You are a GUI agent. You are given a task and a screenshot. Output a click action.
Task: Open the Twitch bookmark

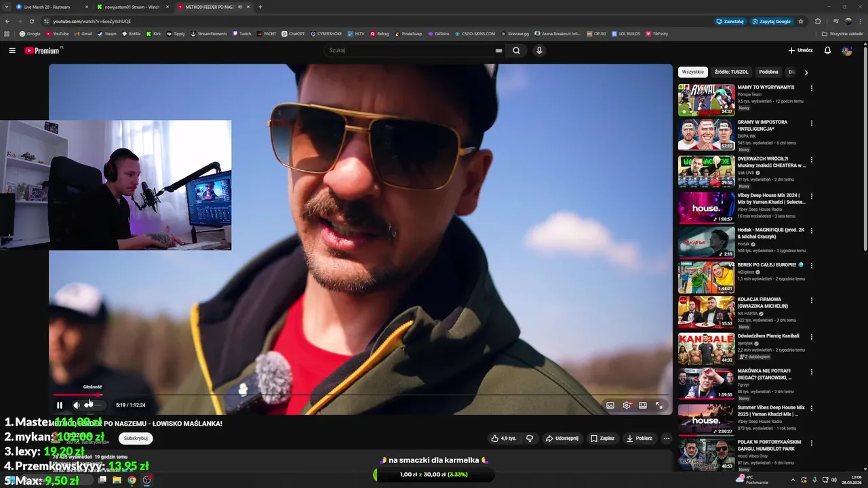coord(241,33)
